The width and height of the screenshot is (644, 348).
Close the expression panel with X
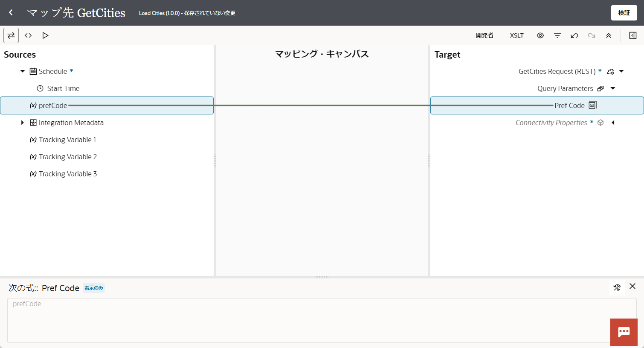[x=632, y=287]
